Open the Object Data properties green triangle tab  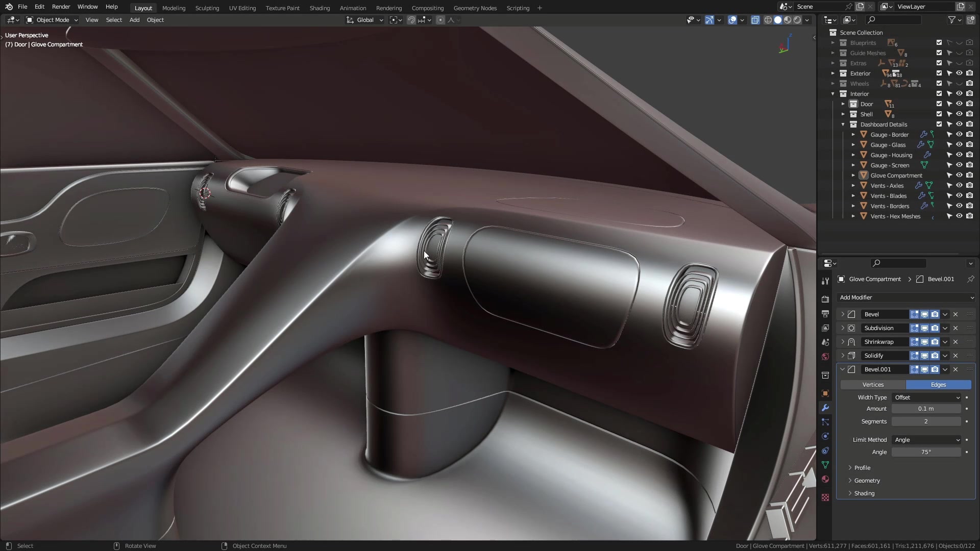tap(825, 465)
